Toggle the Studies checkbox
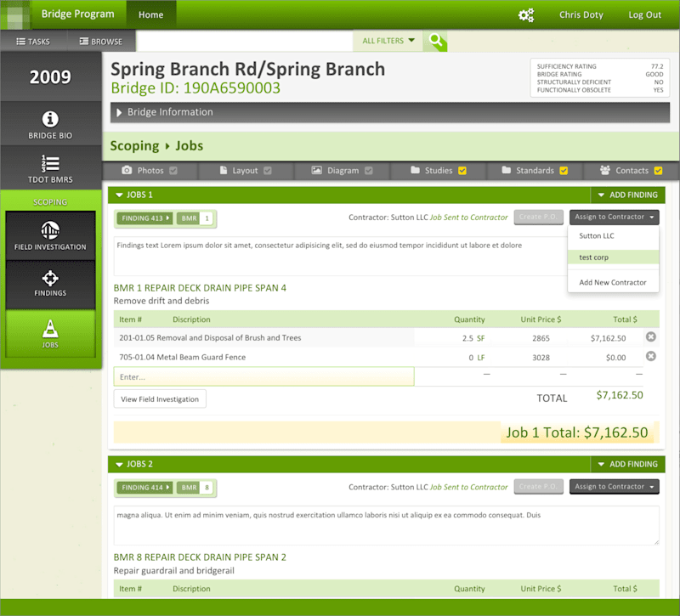The image size is (680, 616). click(462, 171)
